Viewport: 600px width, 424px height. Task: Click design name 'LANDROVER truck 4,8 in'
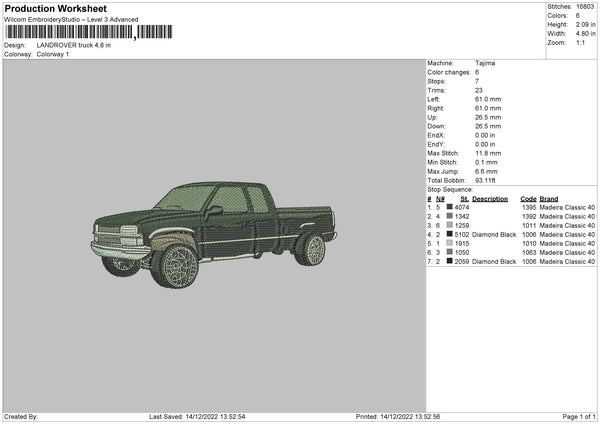(x=74, y=45)
